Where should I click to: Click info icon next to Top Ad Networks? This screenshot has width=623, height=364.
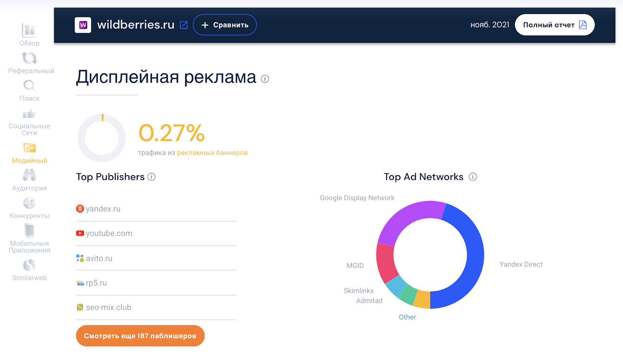click(473, 177)
